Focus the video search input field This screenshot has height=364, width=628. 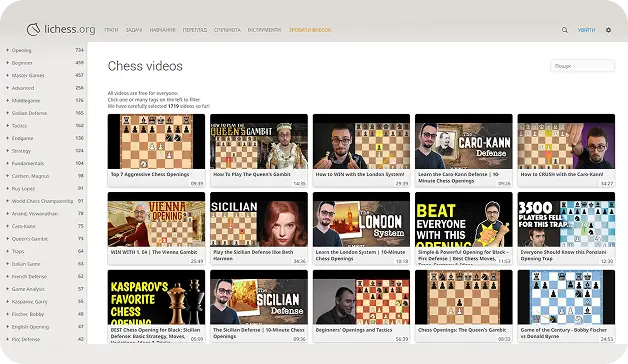(582, 66)
